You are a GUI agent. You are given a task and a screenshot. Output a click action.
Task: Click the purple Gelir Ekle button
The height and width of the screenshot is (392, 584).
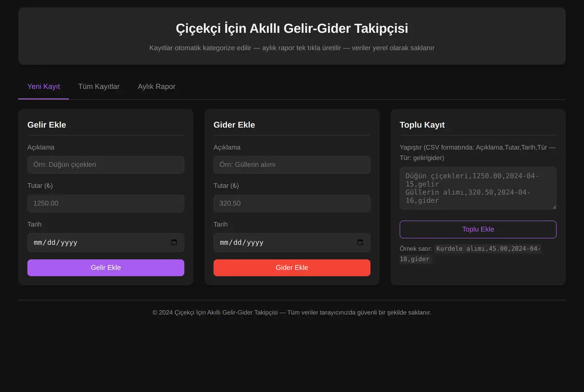106,267
